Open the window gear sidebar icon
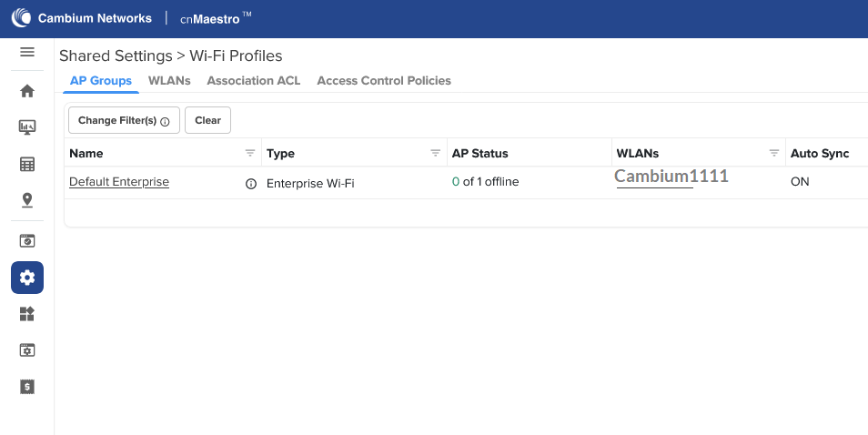This screenshot has height=435, width=868. pyautogui.click(x=27, y=349)
